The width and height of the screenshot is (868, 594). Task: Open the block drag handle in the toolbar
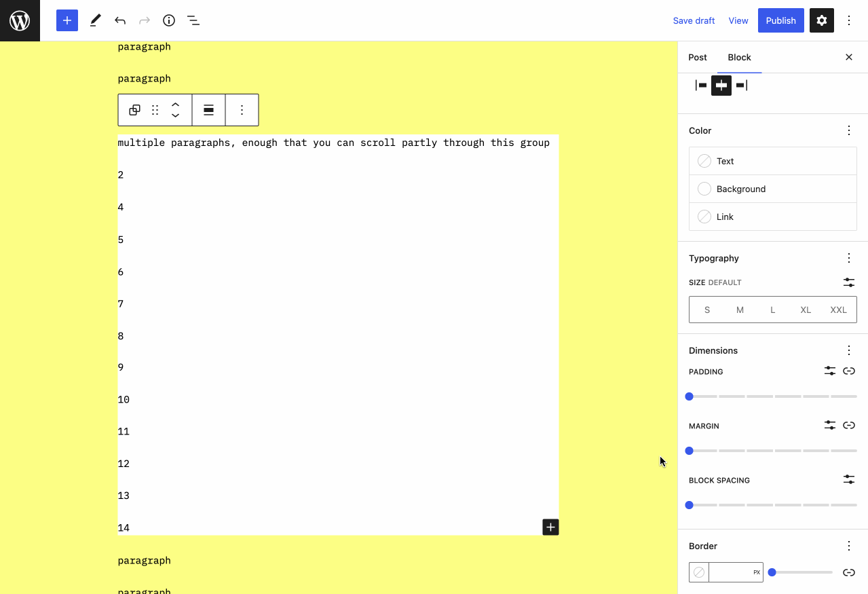tap(155, 109)
